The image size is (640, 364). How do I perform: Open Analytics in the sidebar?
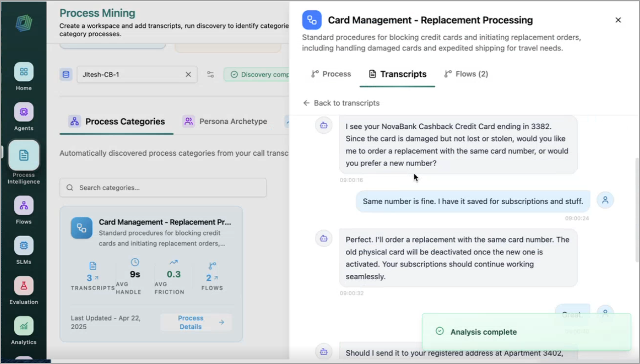(24, 326)
